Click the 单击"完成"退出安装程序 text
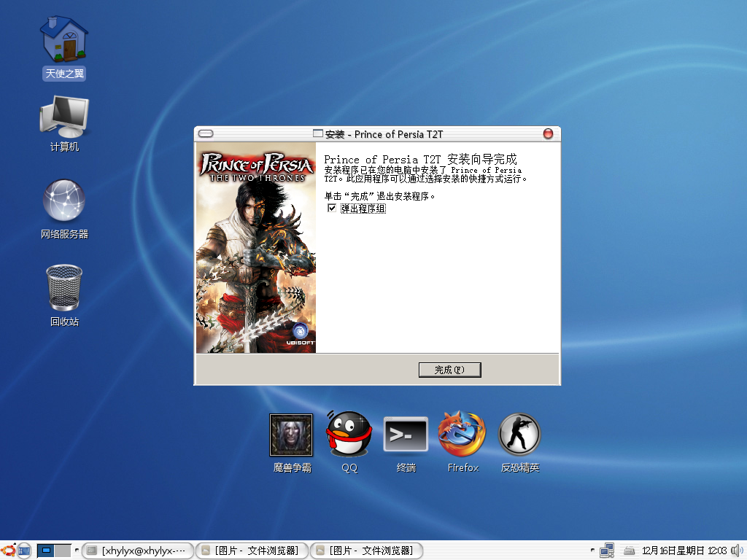The height and width of the screenshot is (560, 747). pyautogui.click(x=379, y=195)
